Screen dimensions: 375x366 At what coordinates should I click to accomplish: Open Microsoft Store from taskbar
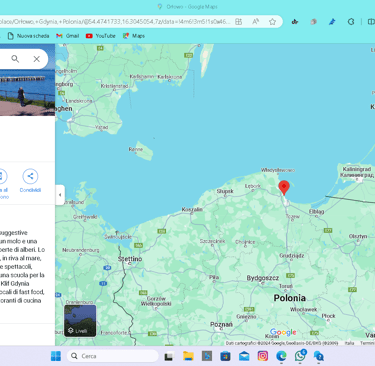225,356
